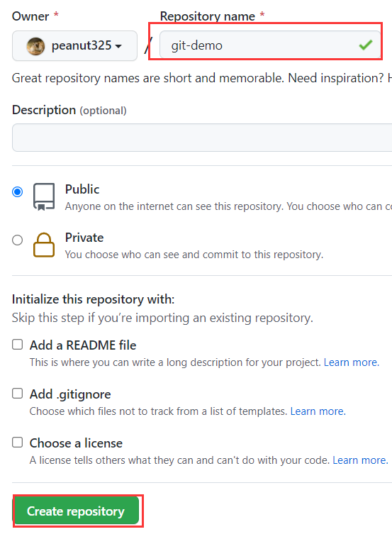The image size is (392, 539).
Task: Click the Public repository book icon
Action: point(44,196)
